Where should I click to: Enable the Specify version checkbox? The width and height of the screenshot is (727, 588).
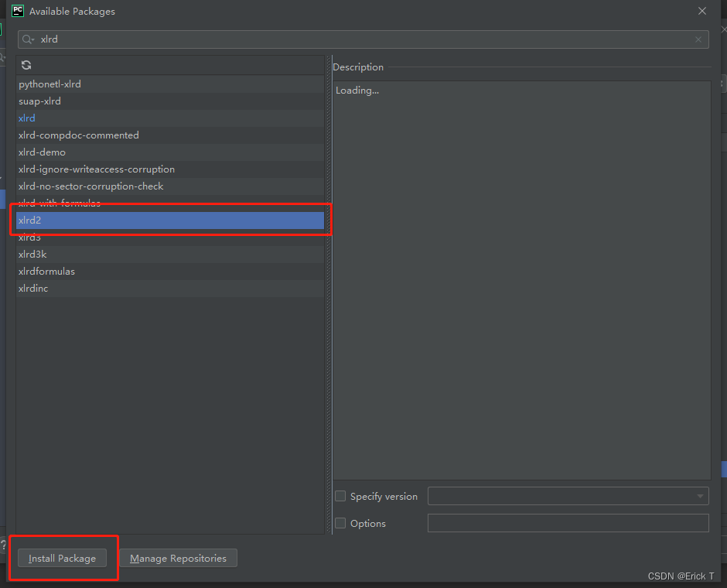pos(340,496)
